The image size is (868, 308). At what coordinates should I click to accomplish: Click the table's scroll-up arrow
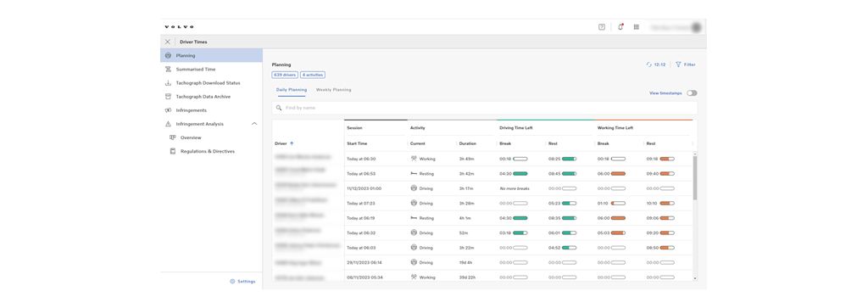(695, 154)
